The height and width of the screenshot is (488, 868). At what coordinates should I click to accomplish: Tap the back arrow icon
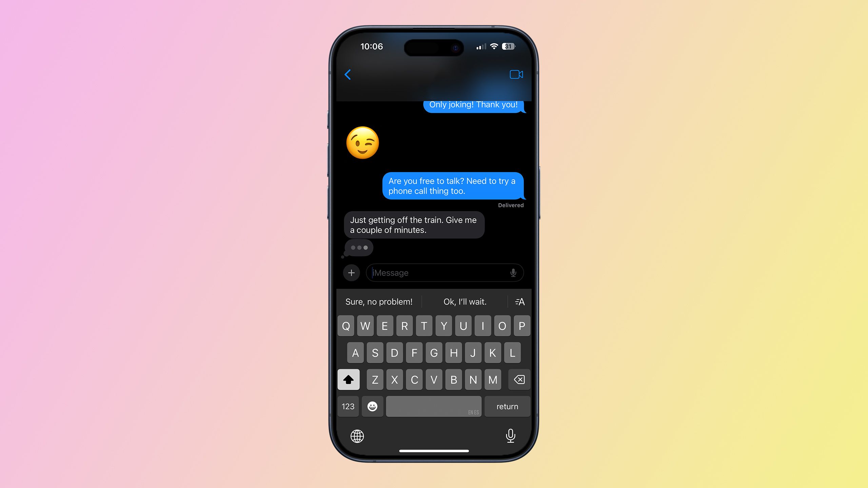(348, 74)
